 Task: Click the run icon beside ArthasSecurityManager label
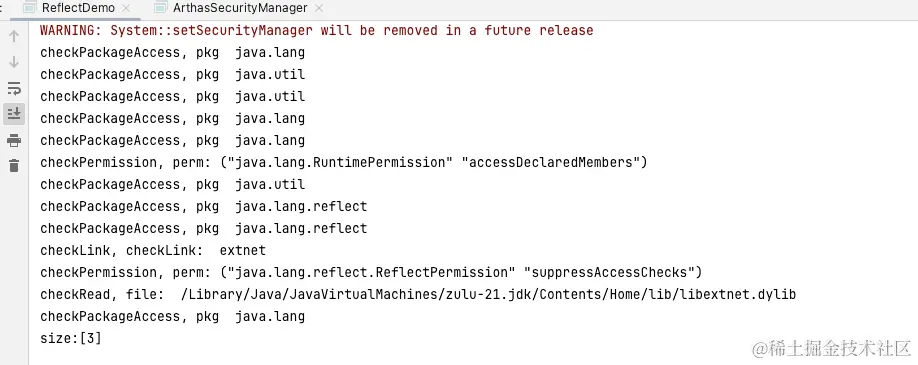[160, 8]
